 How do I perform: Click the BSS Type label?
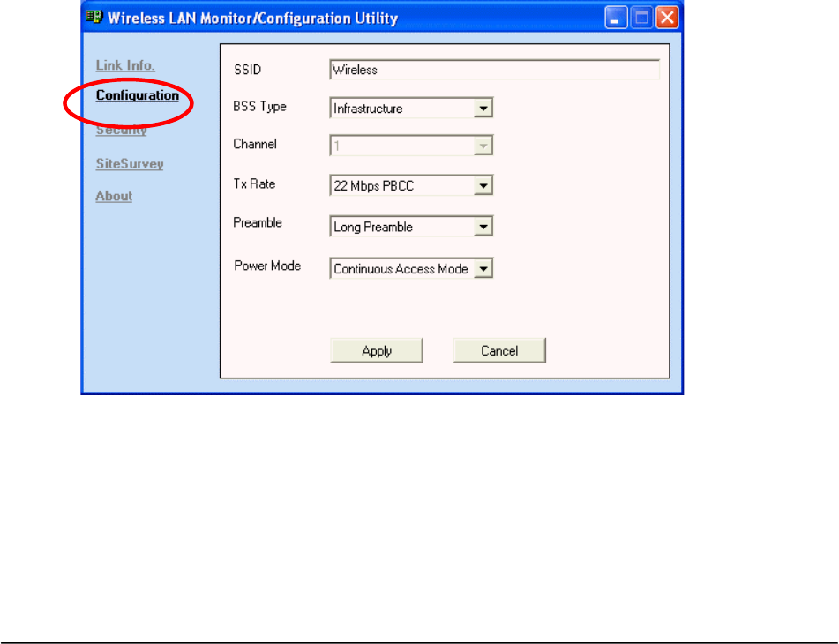(259, 107)
